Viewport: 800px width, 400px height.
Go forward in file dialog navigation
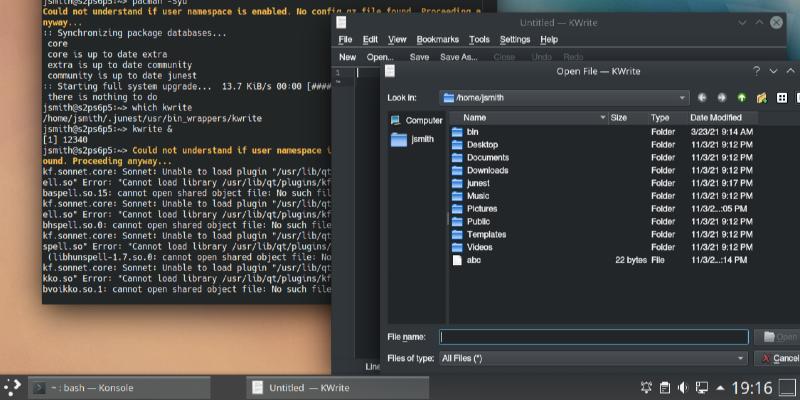(x=722, y=98)
